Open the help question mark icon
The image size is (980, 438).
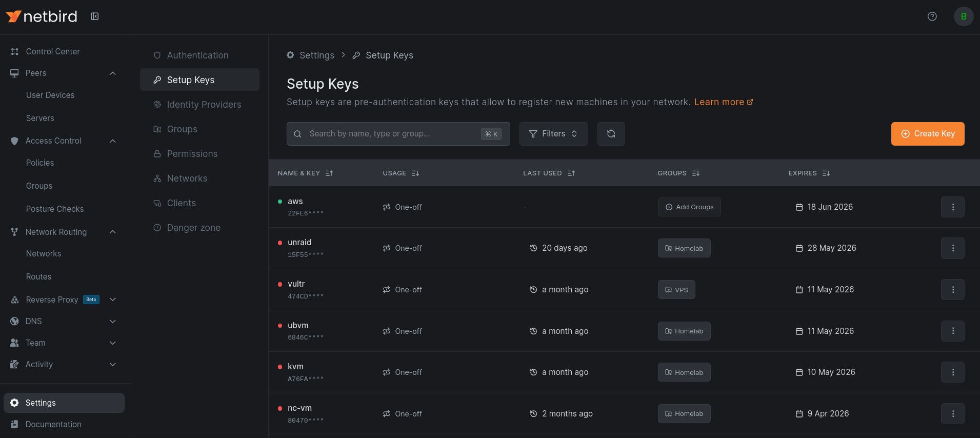point(932,16)
